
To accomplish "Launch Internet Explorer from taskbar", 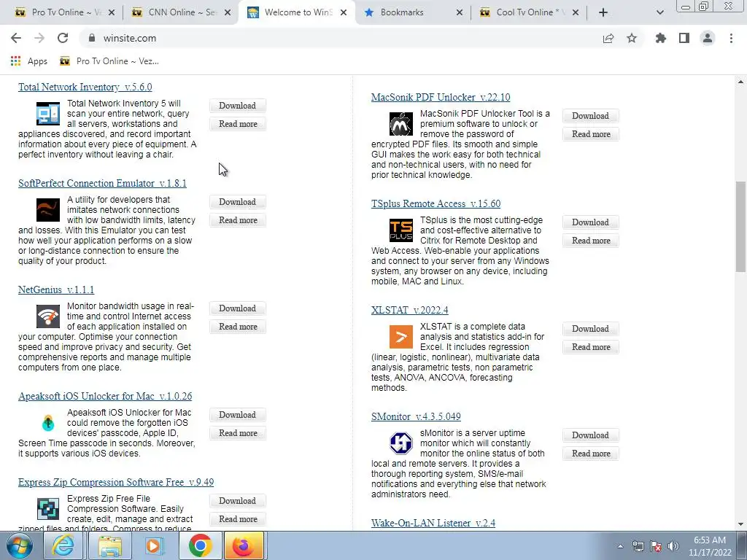I will click(x=63, y=545).
